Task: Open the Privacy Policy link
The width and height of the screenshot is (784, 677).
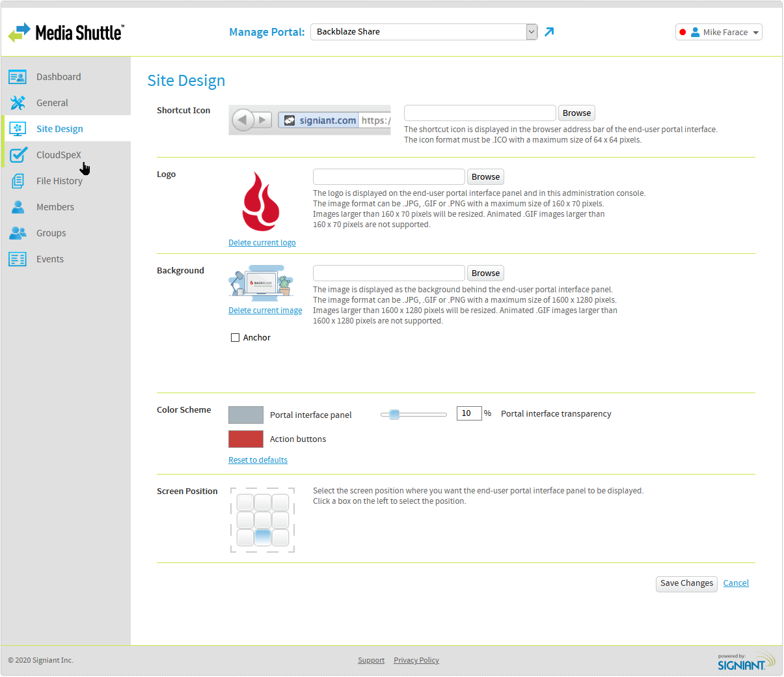Action: tap(416, 660)
